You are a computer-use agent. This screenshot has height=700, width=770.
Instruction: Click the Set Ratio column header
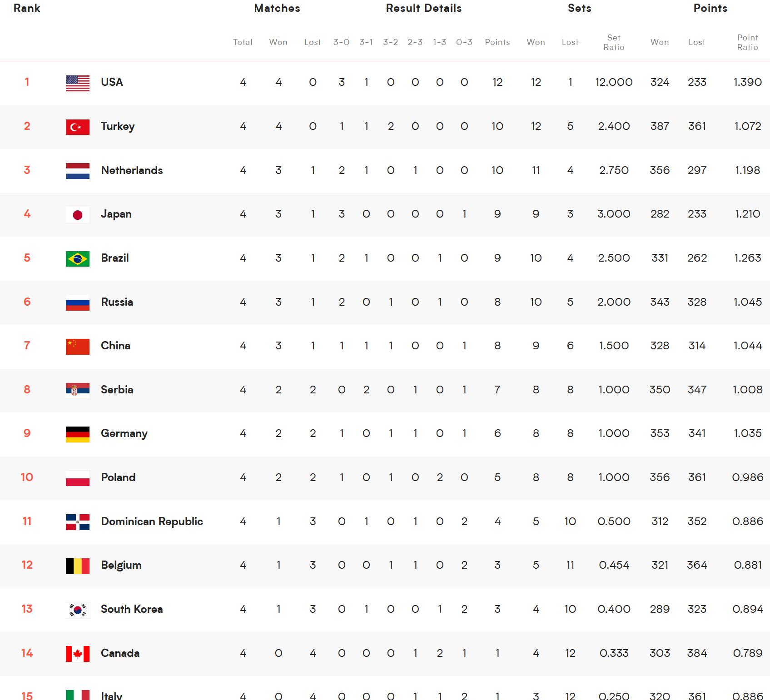614,42
